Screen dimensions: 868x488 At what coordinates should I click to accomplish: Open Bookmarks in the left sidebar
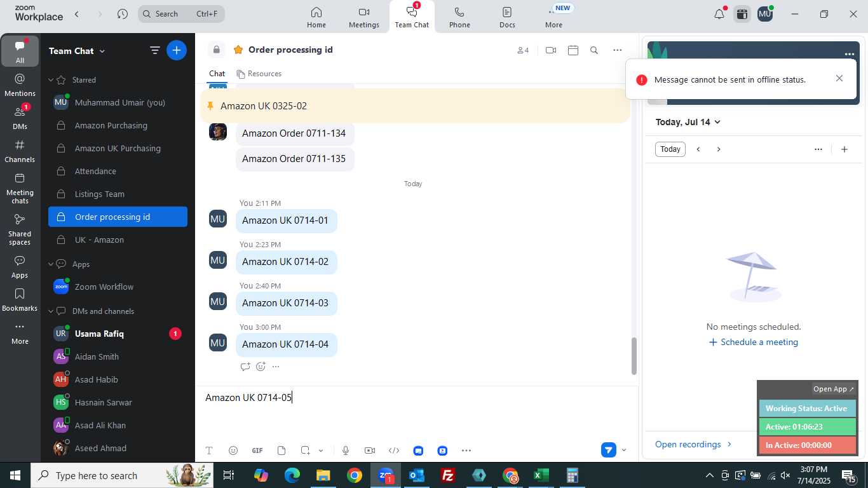click(x=20, y=300)
